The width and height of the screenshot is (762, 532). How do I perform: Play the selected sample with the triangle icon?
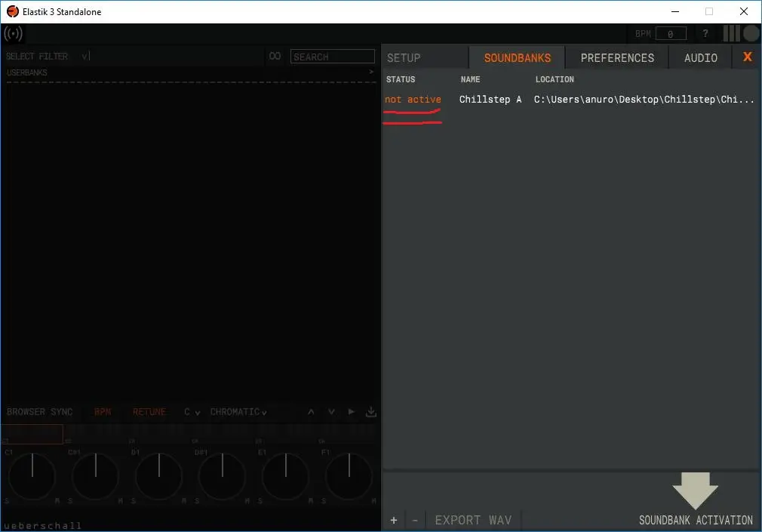[x=352, y=412]
